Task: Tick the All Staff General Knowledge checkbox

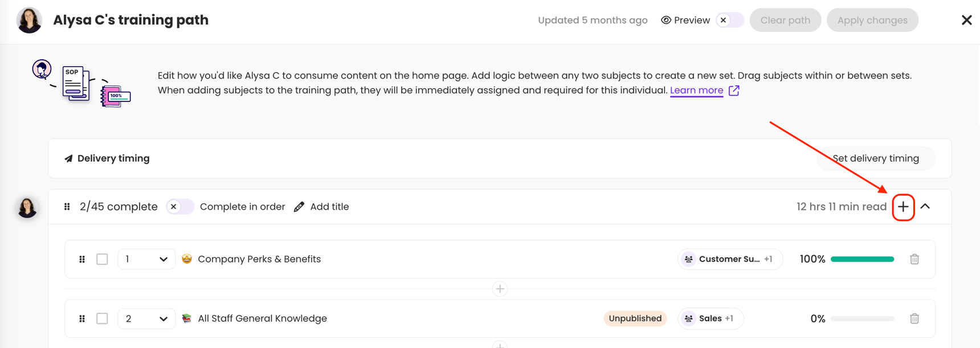Action: point(102,318)
